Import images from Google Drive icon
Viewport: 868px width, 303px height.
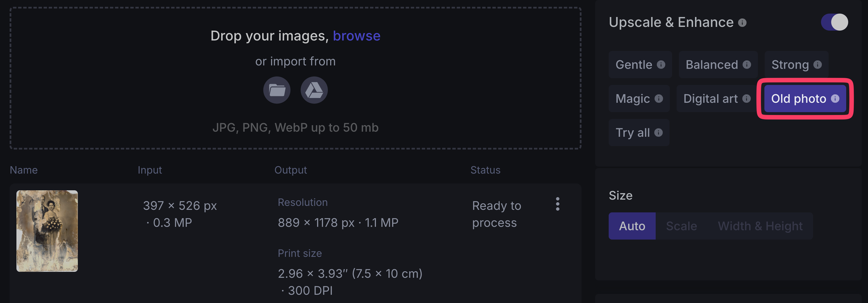tap(314, 90)
